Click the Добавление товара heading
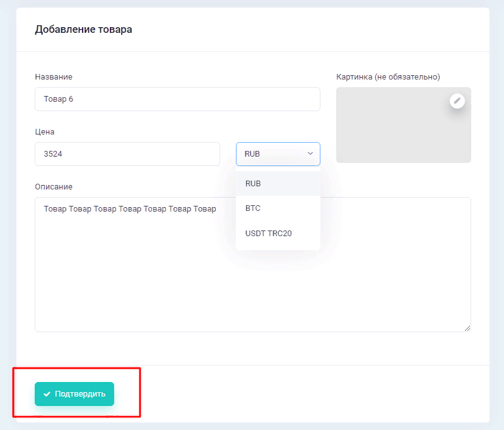 pos(83,30)
